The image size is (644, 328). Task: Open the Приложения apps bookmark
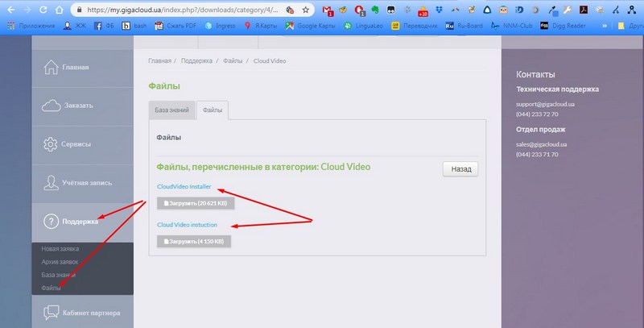[31, 26]
